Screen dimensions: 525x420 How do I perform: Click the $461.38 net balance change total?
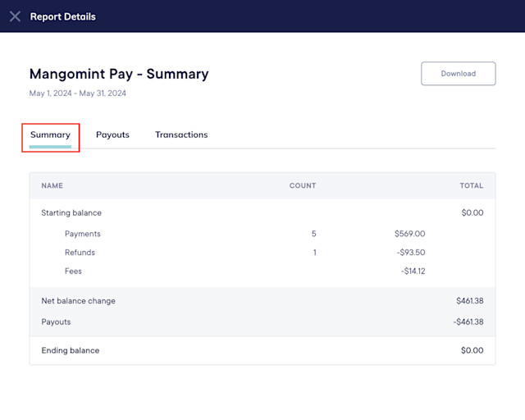[470, 301]
